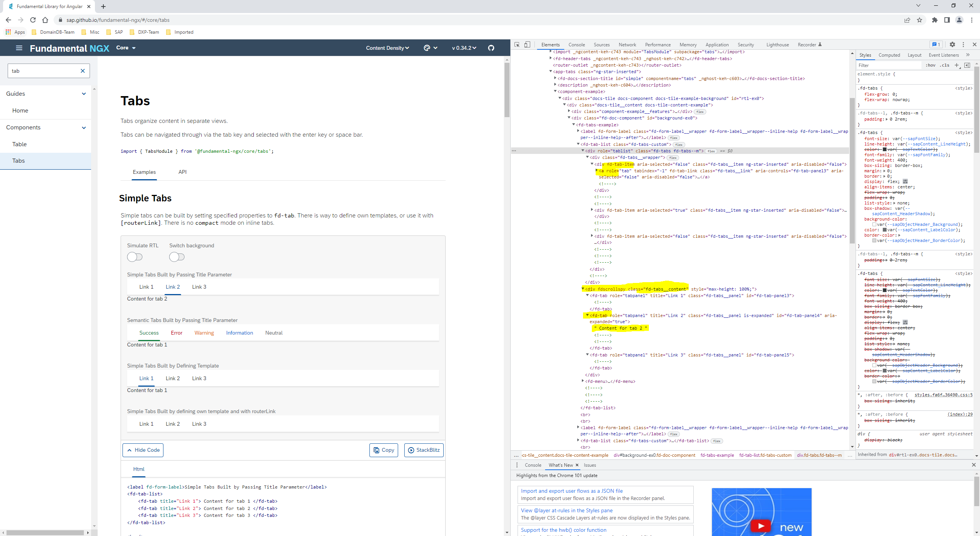Toggle the Simulate RTL switch
The width and height of the screenshot is (980, 536).
pos(135,257)
